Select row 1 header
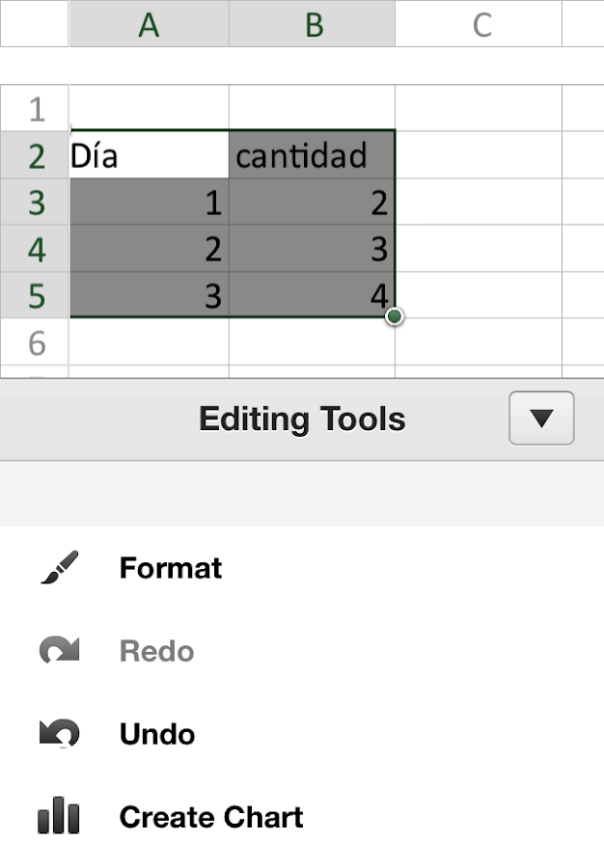Screen dimensions: 604x868 pos(36,108)
